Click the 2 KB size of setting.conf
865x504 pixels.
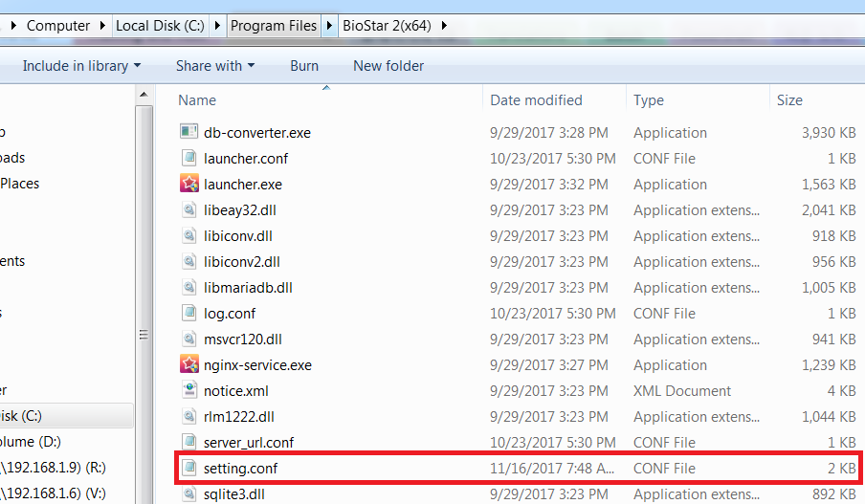[842, 469]
